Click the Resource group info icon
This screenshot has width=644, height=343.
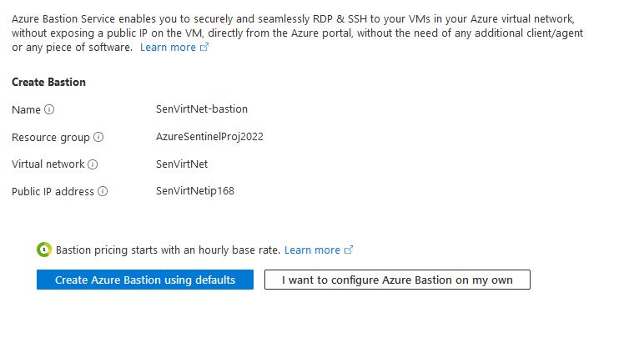[98, 137]
